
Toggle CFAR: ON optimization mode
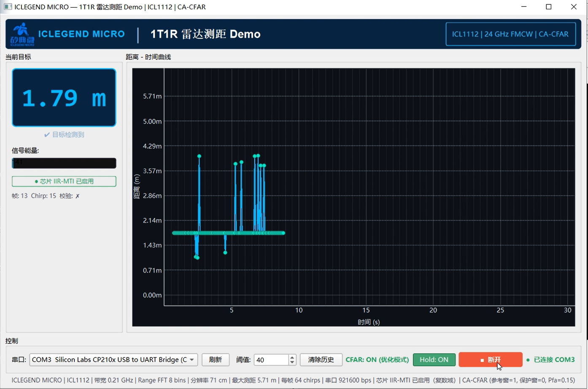[x=377, y=360]
